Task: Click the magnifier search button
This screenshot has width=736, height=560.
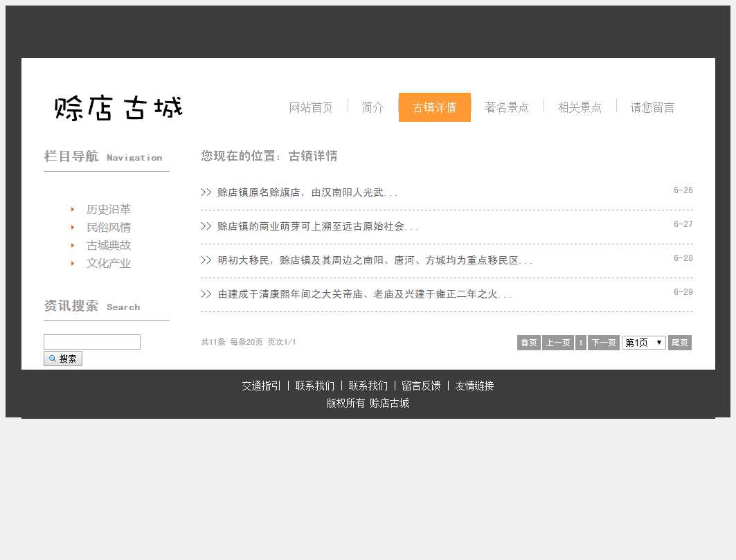Action: click(x=63, y=359)
